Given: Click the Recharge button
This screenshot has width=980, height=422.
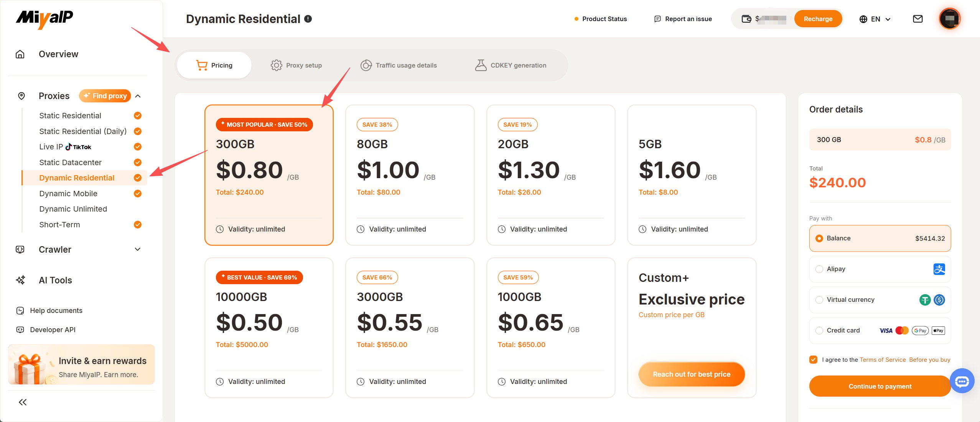Looking at the screenshot, I should [818, 19].
